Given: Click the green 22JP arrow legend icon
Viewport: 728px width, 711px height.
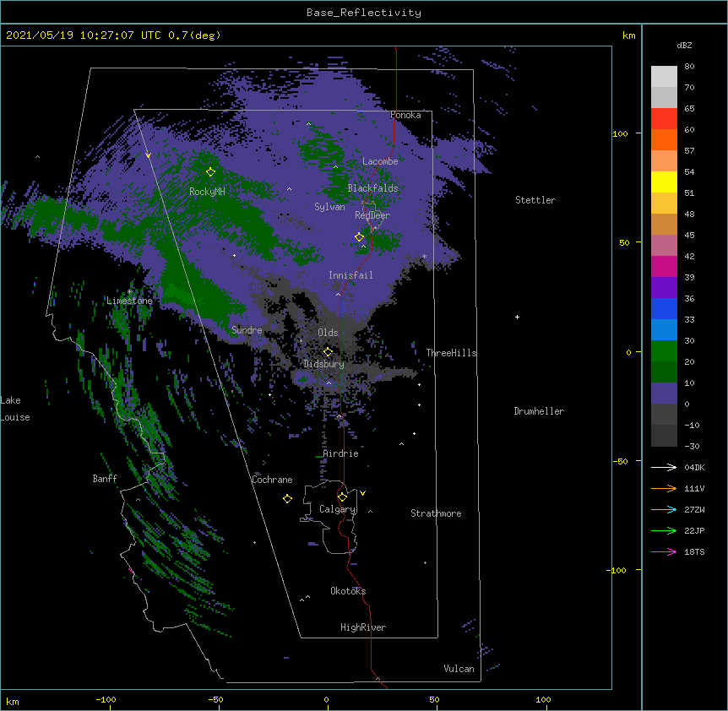Looking at the screenshot, I should coord(664,530).
